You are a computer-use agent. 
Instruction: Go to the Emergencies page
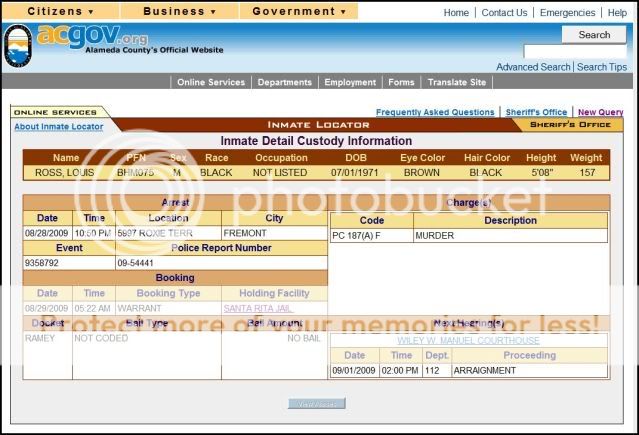click(567, 13)
